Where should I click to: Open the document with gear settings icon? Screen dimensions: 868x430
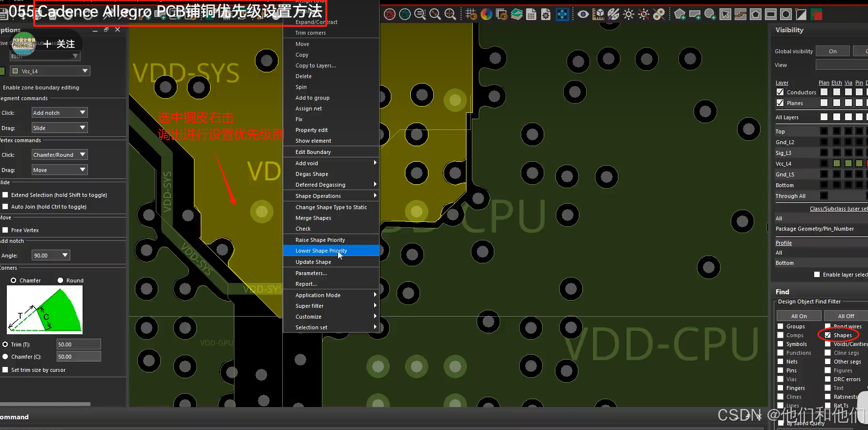(546, 14)
